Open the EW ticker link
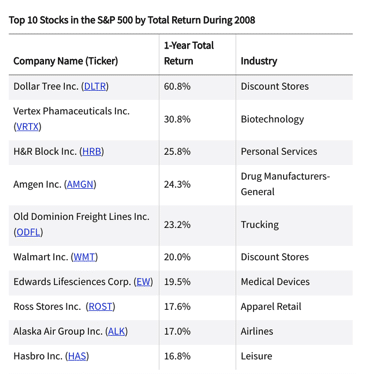This screenshot has height=384, width=378. (x=143, y=282)
